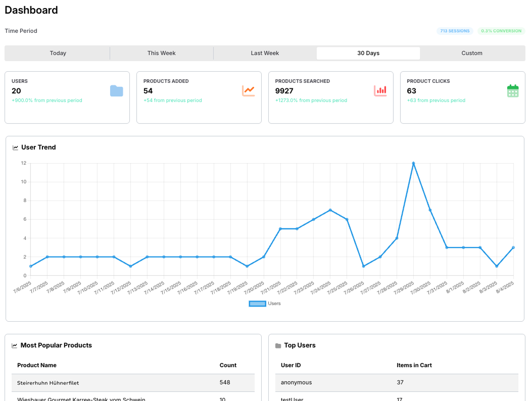Select the anonymous user row
Viewport: 532px width, 401px height.
(296, 382)
